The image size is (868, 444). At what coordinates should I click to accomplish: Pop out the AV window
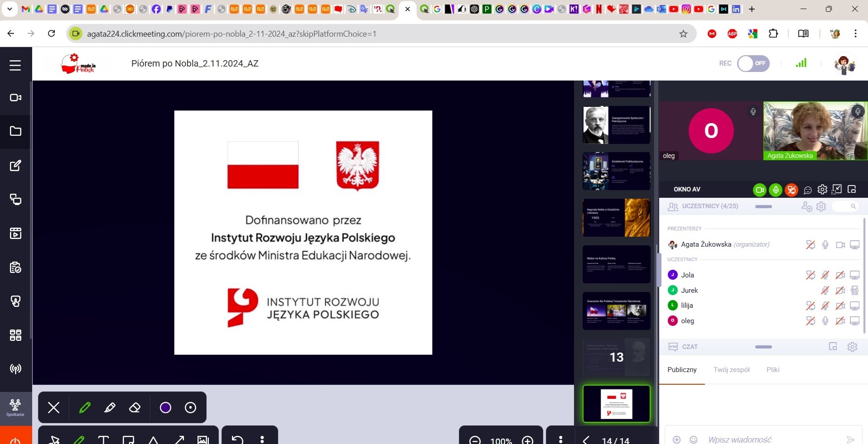[x=852, y=189]
